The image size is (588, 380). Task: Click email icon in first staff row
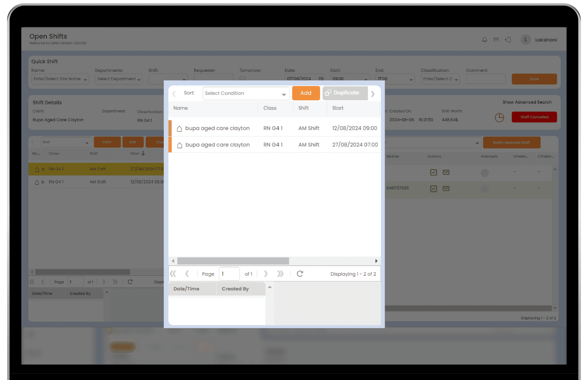coord(446,172)
